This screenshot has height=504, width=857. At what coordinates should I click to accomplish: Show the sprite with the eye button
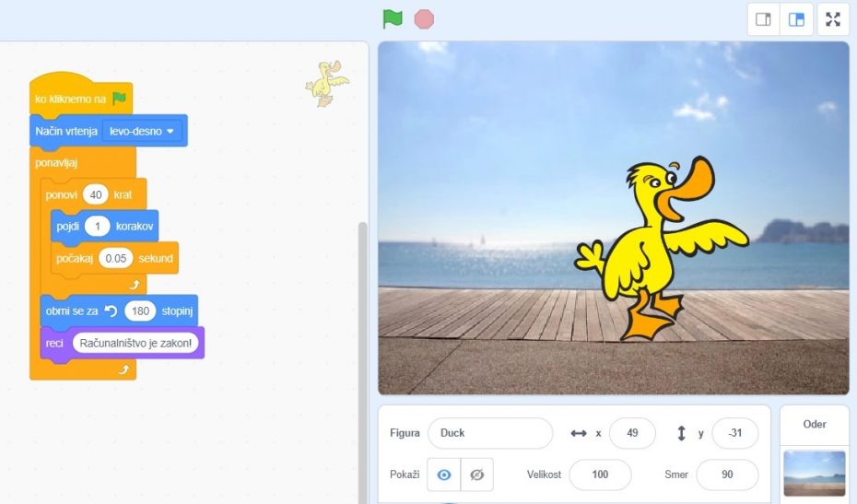[x=444, y=475]
